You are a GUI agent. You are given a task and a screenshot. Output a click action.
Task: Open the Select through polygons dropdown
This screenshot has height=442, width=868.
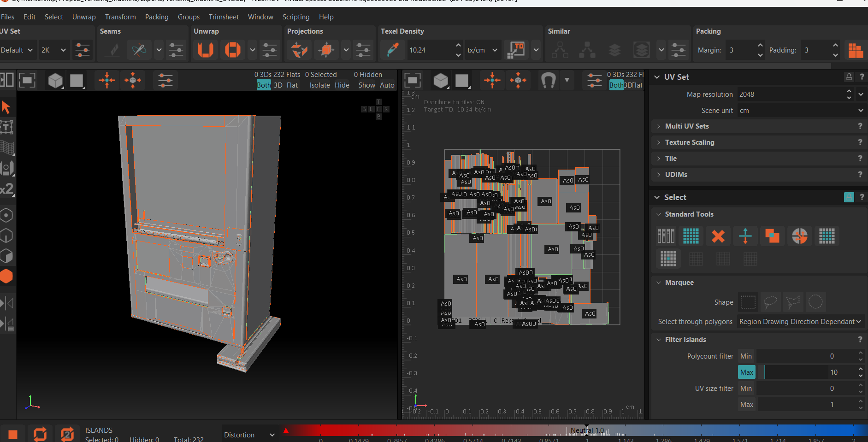click(800, 322)
